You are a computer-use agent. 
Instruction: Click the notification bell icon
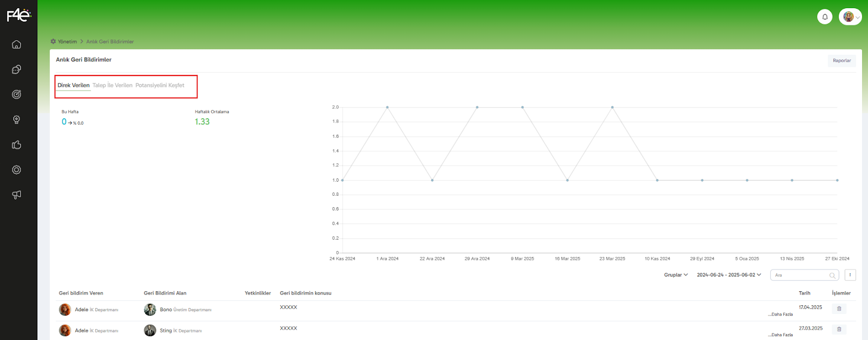click(x=825, y=17)
